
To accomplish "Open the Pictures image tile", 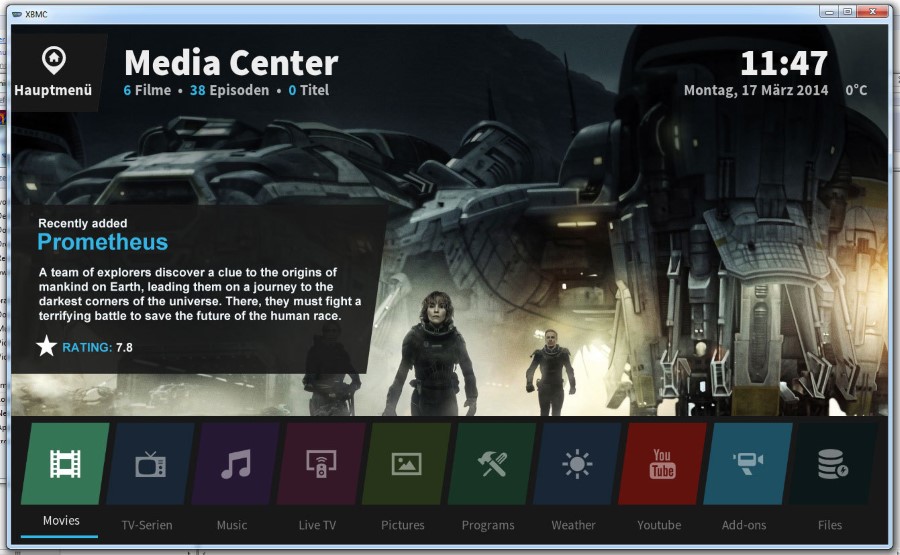I will click(406, 464).
